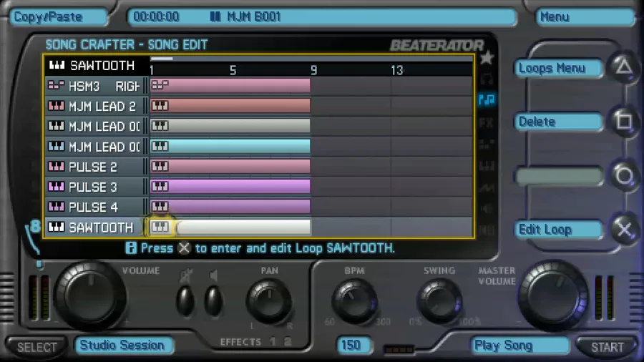Click the START button
Screen dimensions: 644x362
(x=607, y=347)
